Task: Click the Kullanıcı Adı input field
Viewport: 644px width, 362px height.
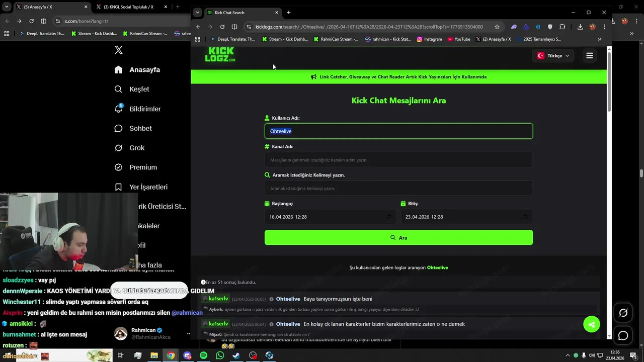Action: click(398, 131)
